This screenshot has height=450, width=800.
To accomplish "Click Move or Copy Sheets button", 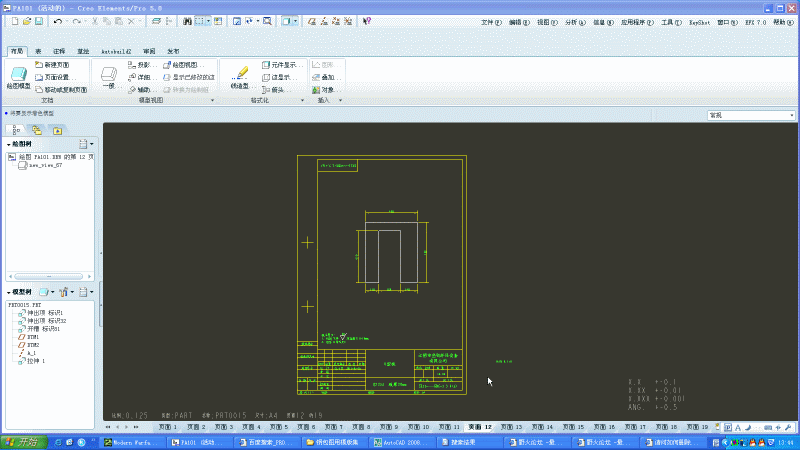I will tap(61, 89).
